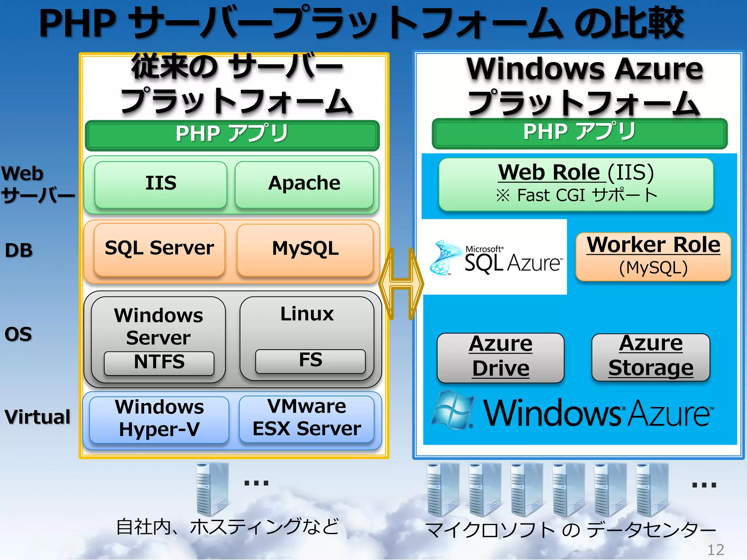This screenshot has height=560, width=747.
Task: Select the IIS box
Action: pyautogui.click(x=161, y=185)
